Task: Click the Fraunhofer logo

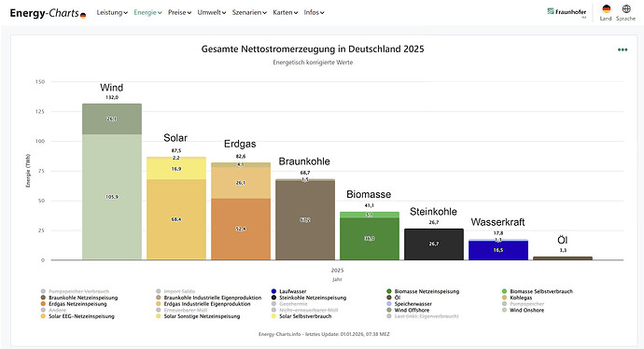Action: point(567,12)
